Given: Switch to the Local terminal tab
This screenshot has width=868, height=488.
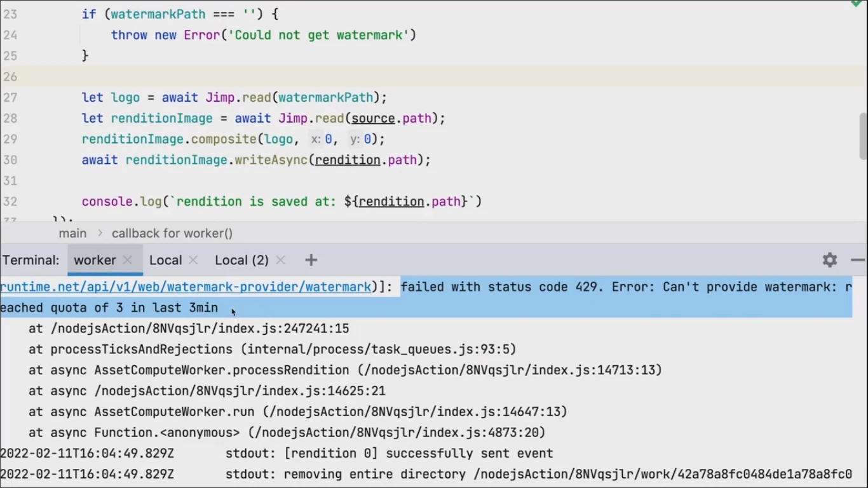Looking at the screenshot, I should click(165, 260).
